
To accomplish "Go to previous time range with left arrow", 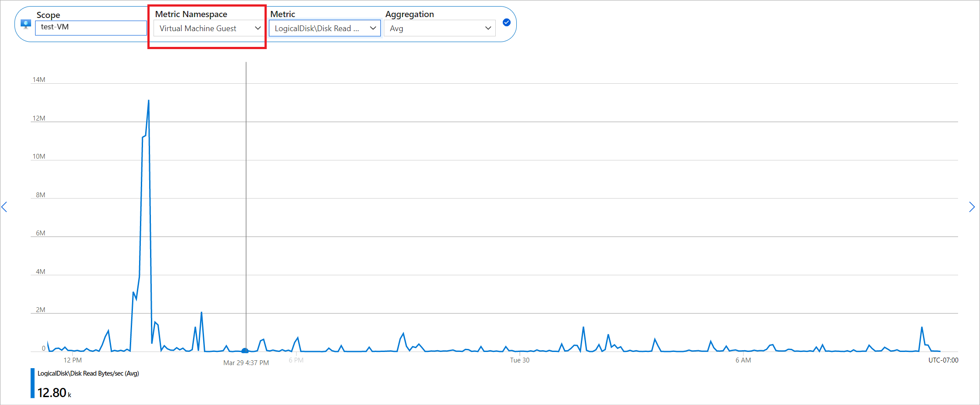I will [x=4, y=207].
